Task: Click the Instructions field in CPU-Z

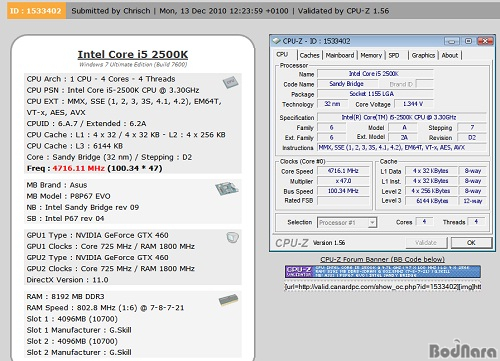Action: (x=402, y=147)
